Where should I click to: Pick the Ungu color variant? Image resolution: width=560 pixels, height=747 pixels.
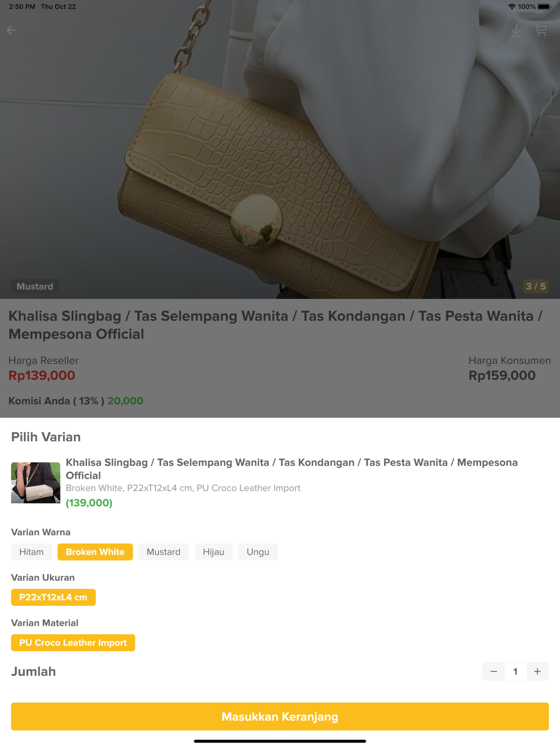[258, 552]
